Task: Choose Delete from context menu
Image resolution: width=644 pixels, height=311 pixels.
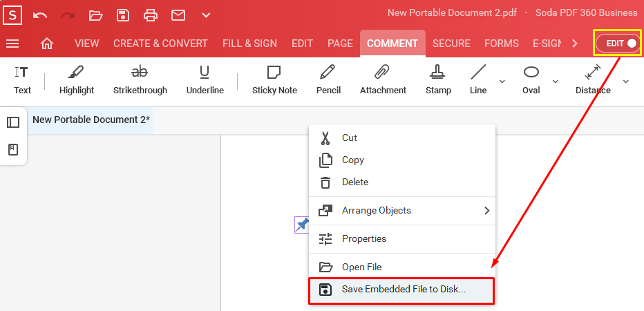Action: [401, 182]
